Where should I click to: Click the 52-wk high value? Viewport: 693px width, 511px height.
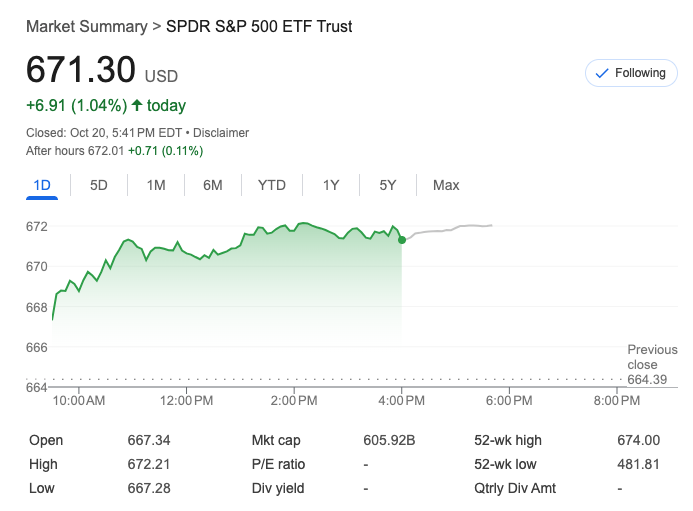639,440
